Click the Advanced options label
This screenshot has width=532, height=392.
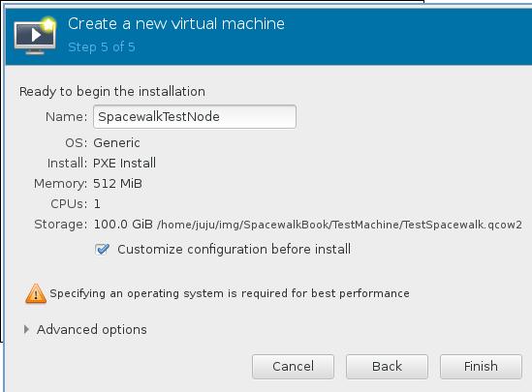pos(92,329)
